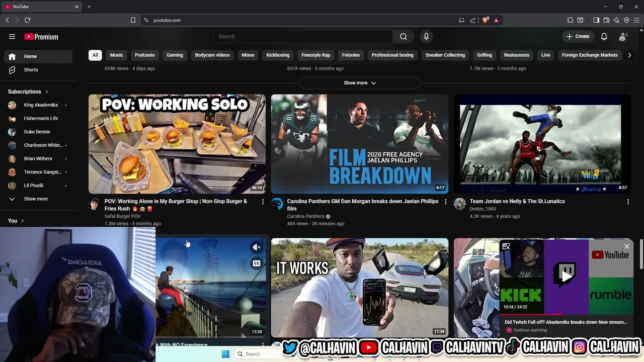Click Carolina Panthers channel avatar
The height and width of the screenshot is (362, 644).
pyautogui.click(x=277, y=204)
